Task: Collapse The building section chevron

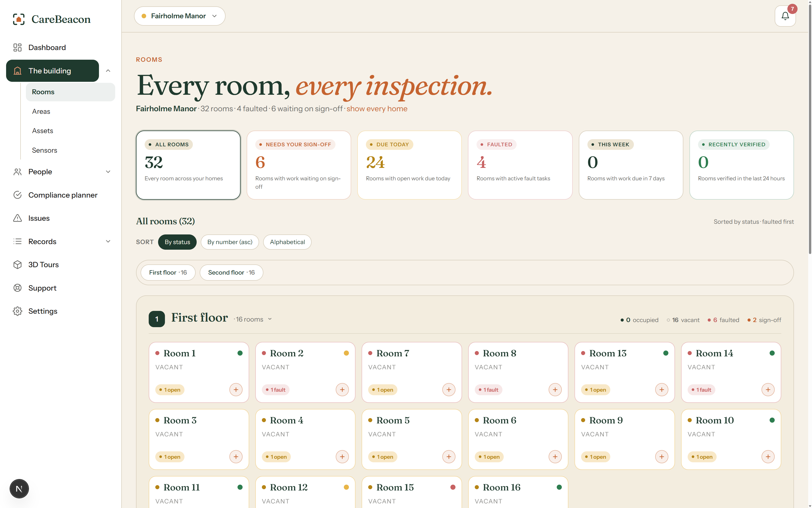Action: pyautogui.click(x=108, y=71)
